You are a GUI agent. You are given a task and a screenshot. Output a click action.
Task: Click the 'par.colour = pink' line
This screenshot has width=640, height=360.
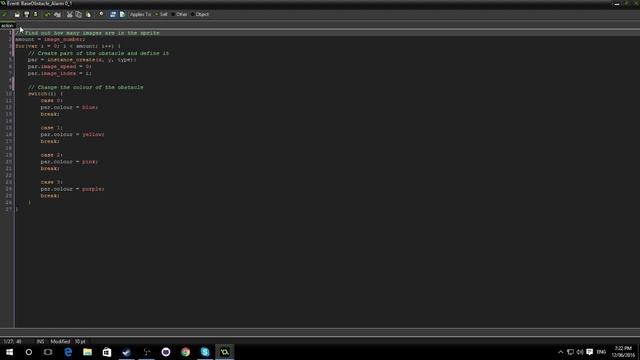pos(69,162)
